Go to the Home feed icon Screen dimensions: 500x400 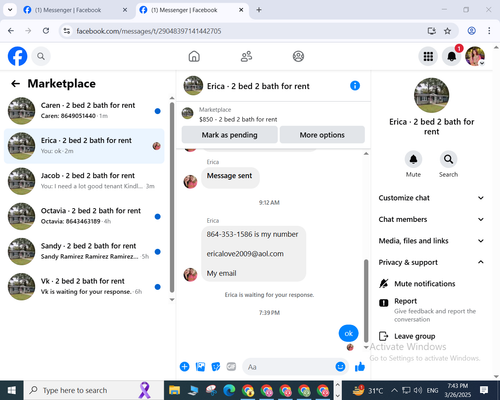point(194,56)
